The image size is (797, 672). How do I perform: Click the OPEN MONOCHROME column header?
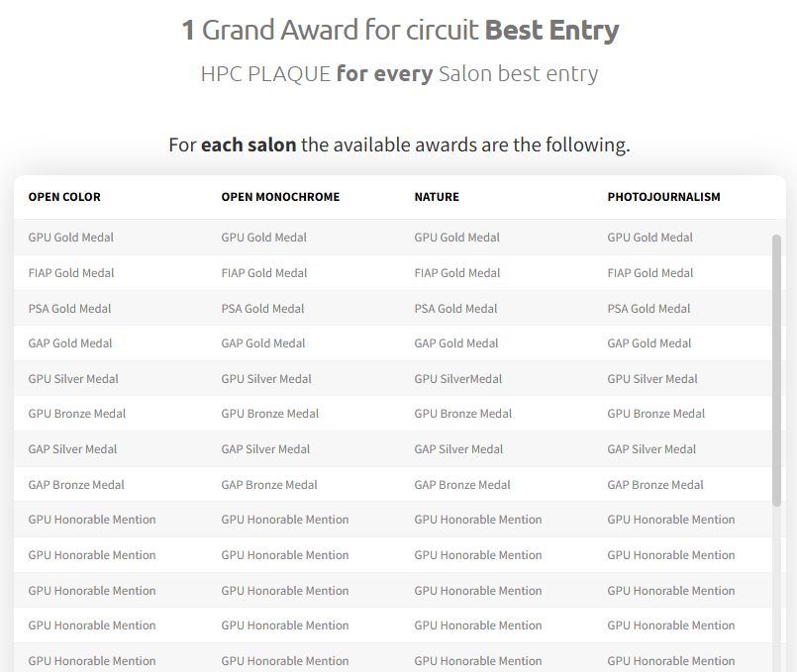(280, 197)
